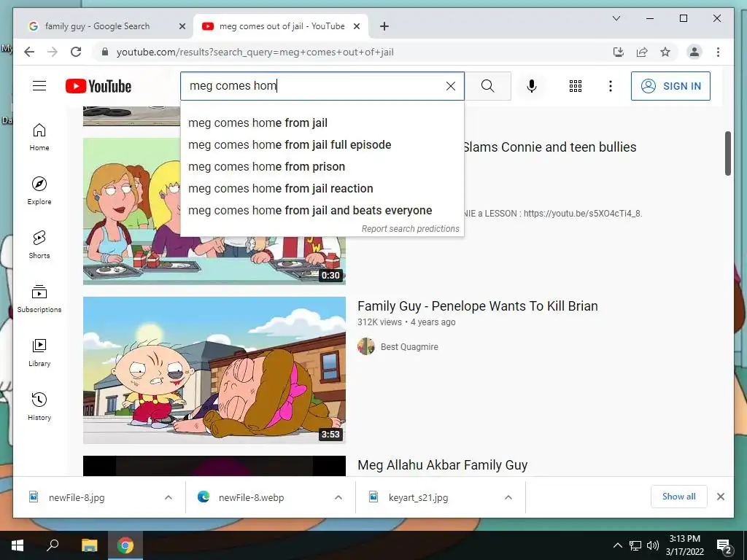
Task: View site info via the padlock icon
Action: click(105, 52)
